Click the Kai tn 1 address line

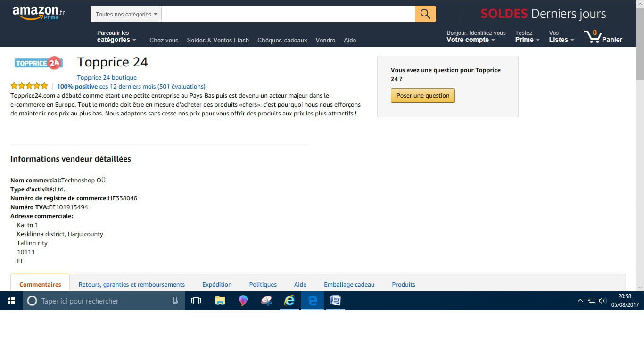pyautogui.click(x=27, y=225)
